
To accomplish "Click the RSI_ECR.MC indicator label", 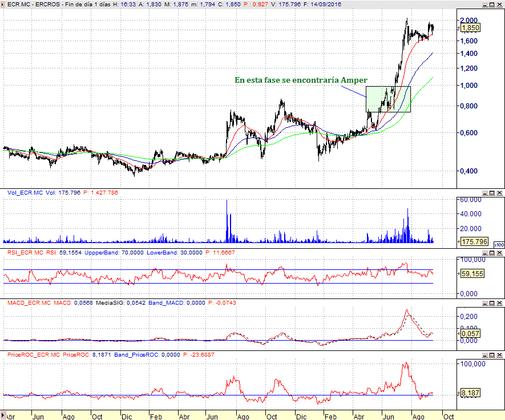I will [25, 252].
